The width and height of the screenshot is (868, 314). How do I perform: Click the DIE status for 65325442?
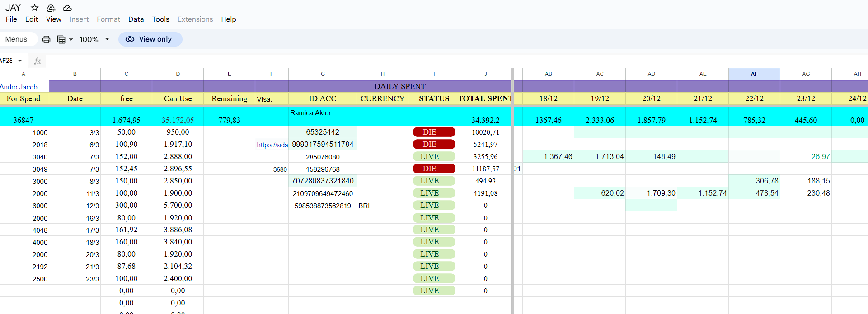coord(434,132)
